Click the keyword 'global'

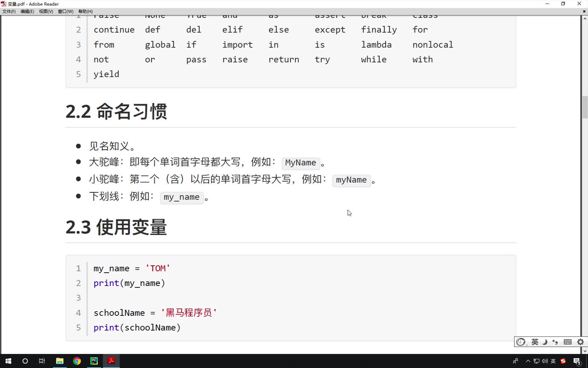pyautogui.click(x=160, y=45)
